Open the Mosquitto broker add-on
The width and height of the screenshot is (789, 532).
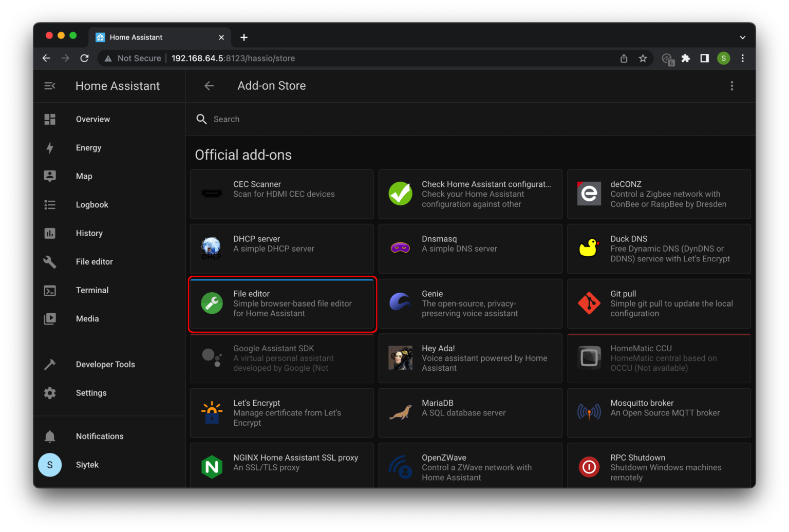pyautogui.click(x=659, y=413)
